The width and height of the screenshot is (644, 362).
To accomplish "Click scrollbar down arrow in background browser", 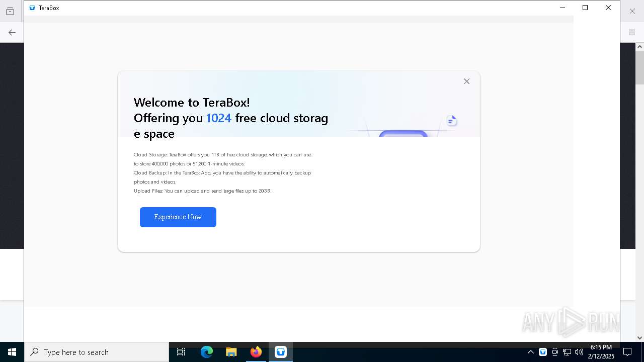I will [x=639, y=338].
